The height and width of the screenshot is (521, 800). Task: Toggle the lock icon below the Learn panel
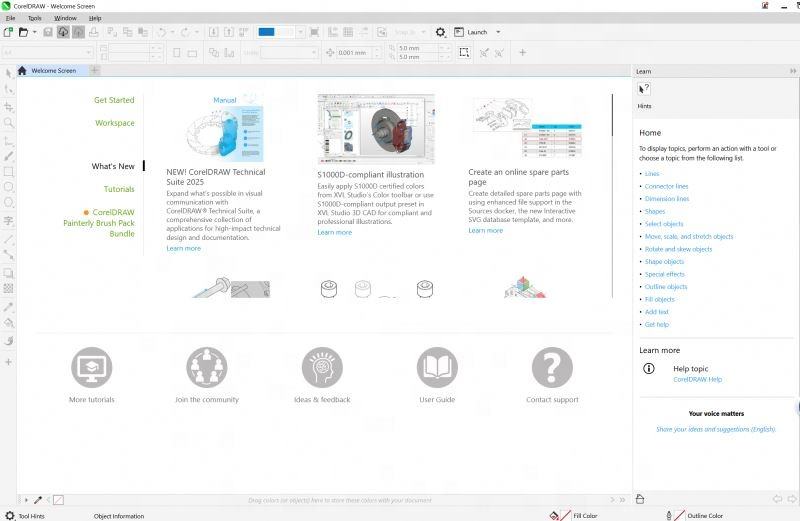[x=640, y=499]
